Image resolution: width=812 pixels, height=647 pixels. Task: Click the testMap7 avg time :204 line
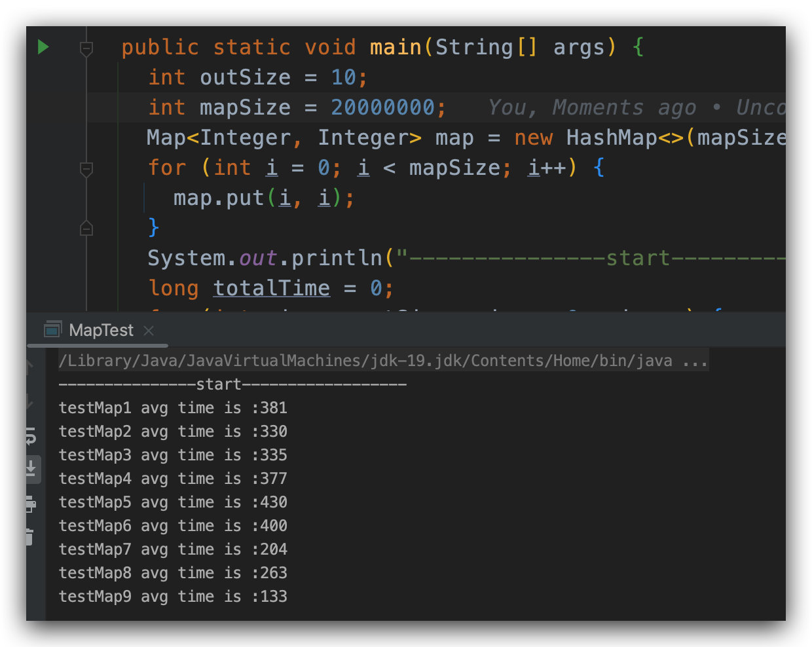click(173, 549)
